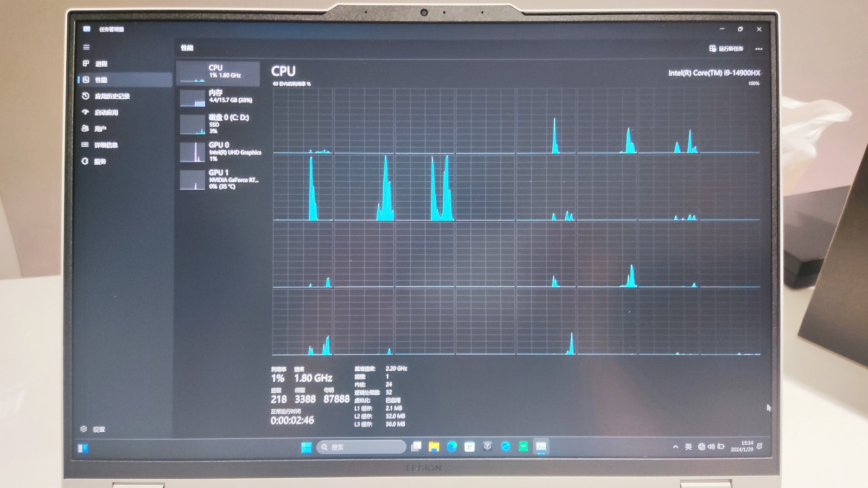Click the 1.80 GHz speed value
Screen dimensions: 868x488
pyautogui.click(x=313, y=378)
